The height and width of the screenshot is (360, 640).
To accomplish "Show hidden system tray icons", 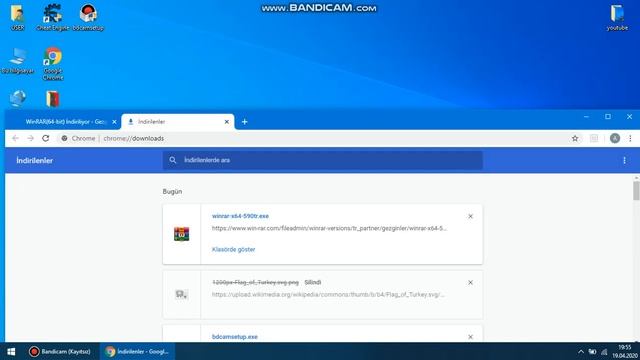I will [x=581, y=351].
